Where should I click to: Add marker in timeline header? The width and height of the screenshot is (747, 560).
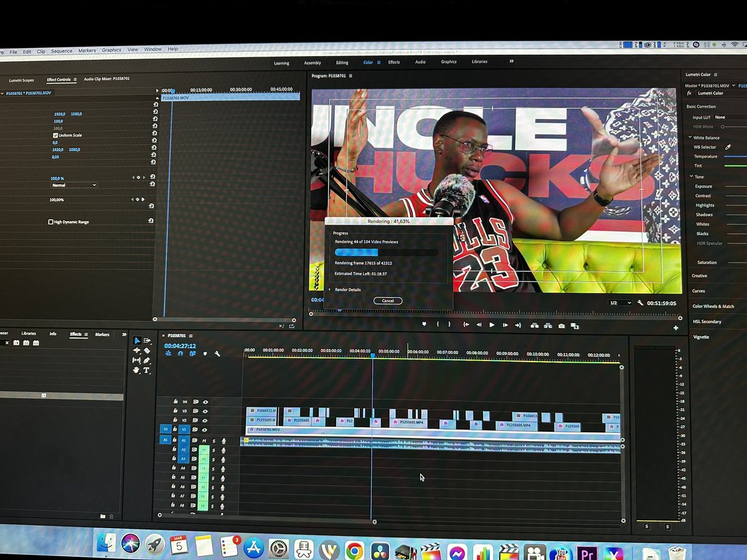[x=205, y=353]
